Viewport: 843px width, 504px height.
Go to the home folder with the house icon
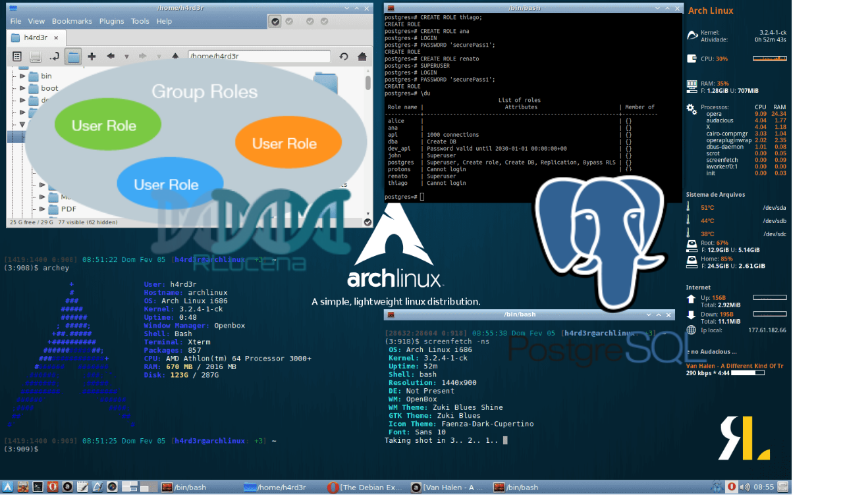pyautogui.click(x=362, y=57)
